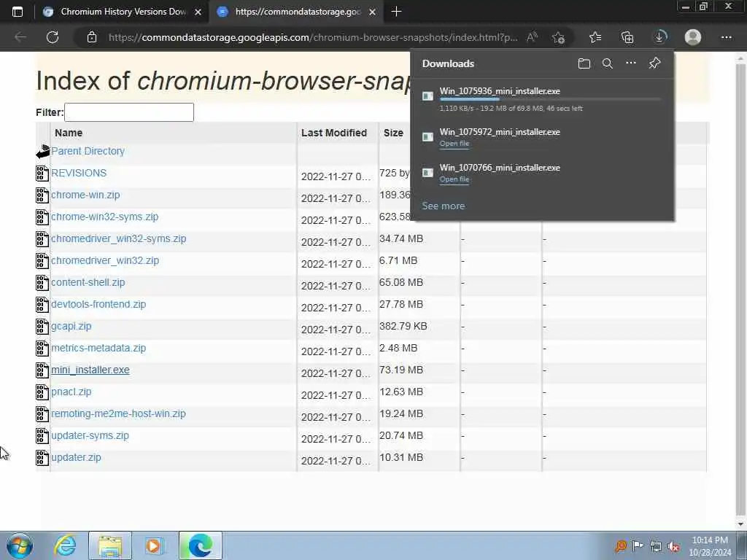The width and height of the screenshot is (747, 560).
Task: Click Microsoft Edge taskbar icon
Action: (x=200, y=545)
